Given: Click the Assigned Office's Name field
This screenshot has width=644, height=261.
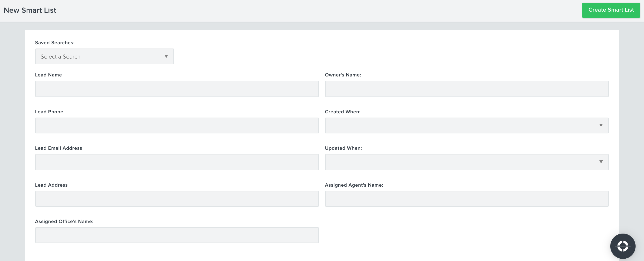Looking at the screenshot, I should pos(177,235).
